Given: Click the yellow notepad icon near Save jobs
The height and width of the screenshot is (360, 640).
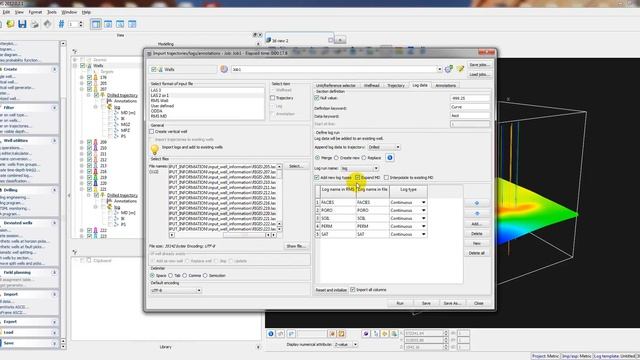Looking at the screenshot, I should 460,69.
